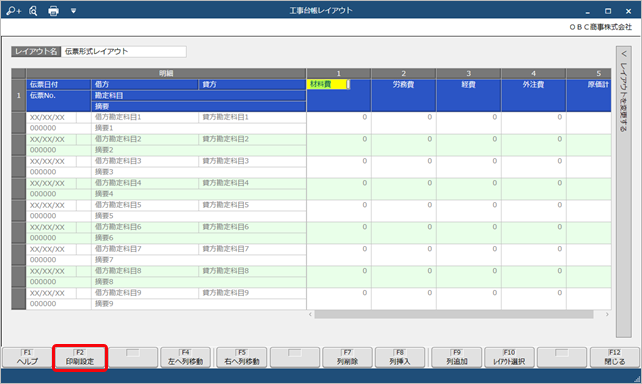This screenshot has width=642, height=384.
Task: Close the window with F12 閉じる
Action: (x=615, y=357)
